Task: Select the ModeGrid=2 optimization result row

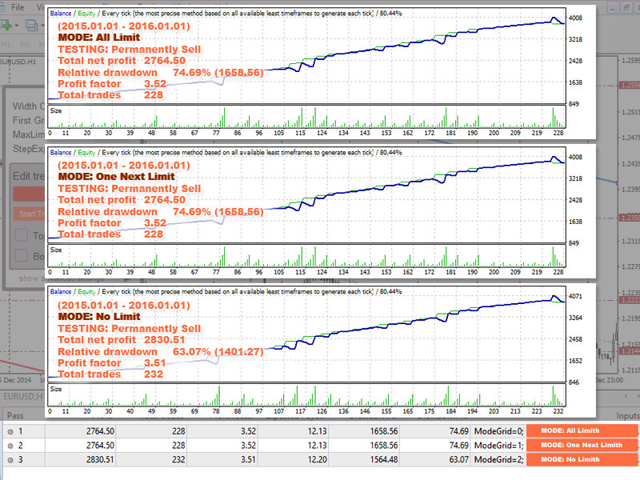Action: pyautogui.click(x=320, y=460)
